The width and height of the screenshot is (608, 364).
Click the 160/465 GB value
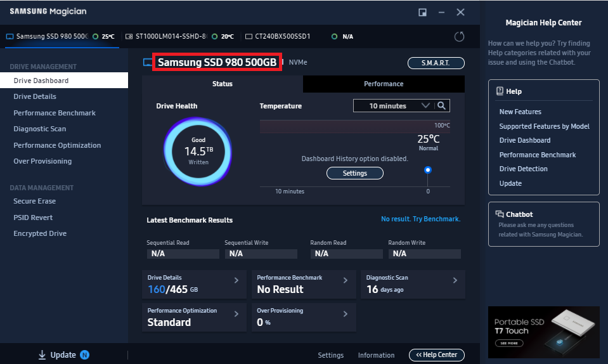point(172,289)
